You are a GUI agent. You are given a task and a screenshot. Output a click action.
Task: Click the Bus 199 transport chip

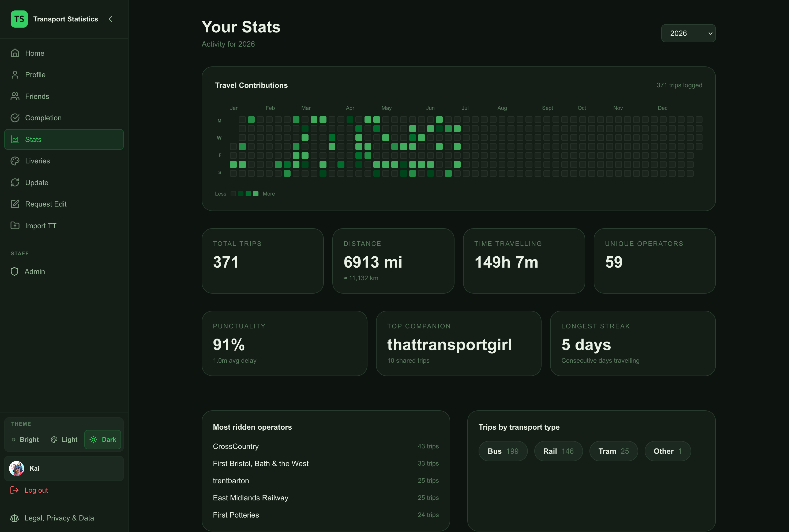pyautogui.click(x=503, y=451)
